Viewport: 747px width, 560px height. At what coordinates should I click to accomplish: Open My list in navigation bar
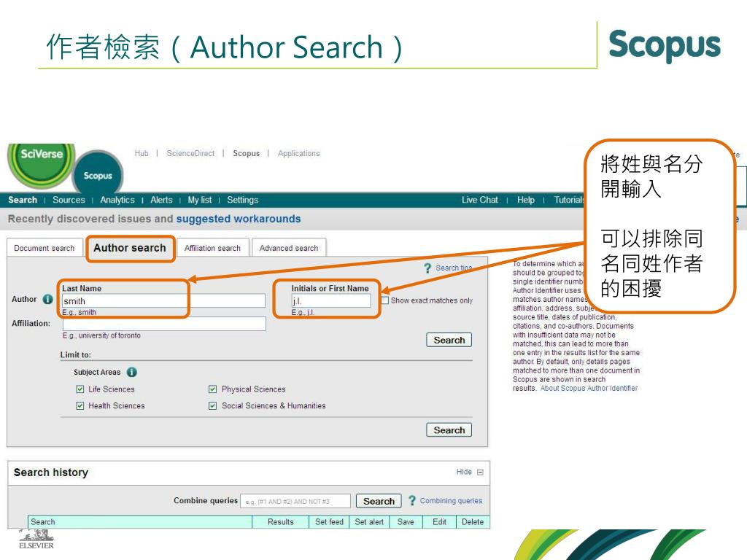pyautogui.click(x=200, y=200)
